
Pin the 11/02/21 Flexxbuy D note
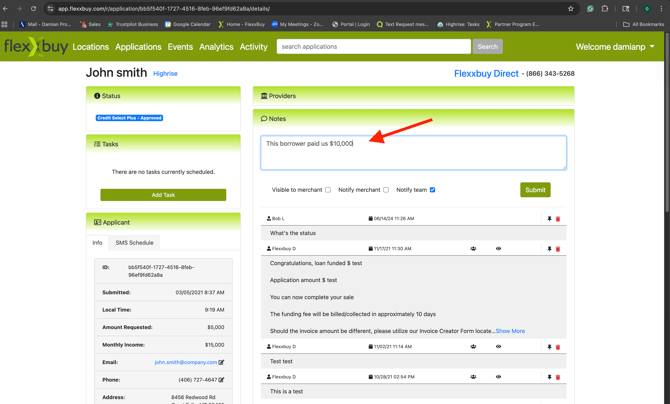coord(549,347)
